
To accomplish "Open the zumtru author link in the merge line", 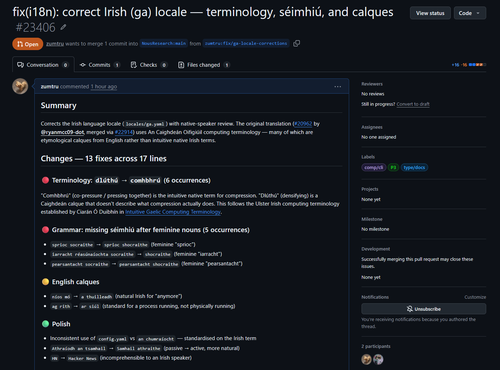I will click(55, 44).
